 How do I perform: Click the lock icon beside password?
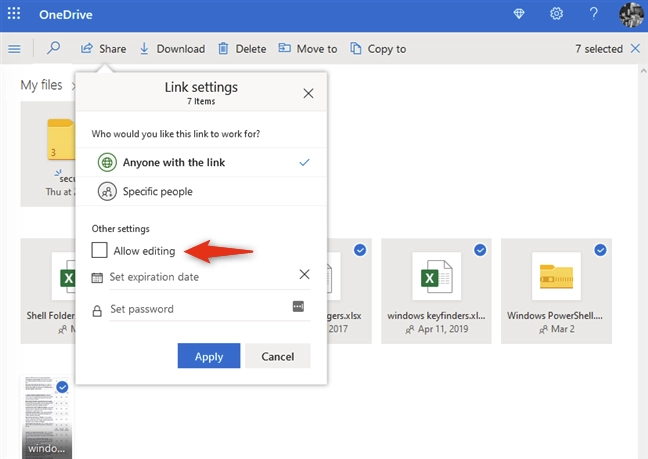tap(97, 311)
